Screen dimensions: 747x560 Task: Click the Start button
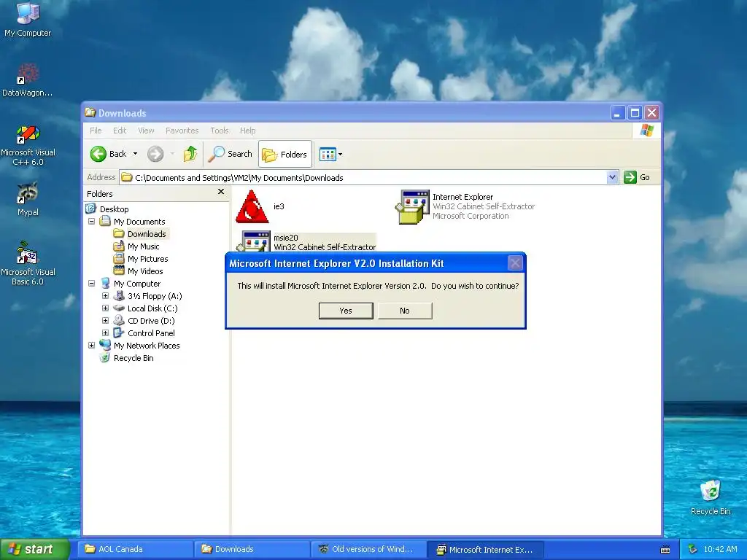tap(35, 549)
